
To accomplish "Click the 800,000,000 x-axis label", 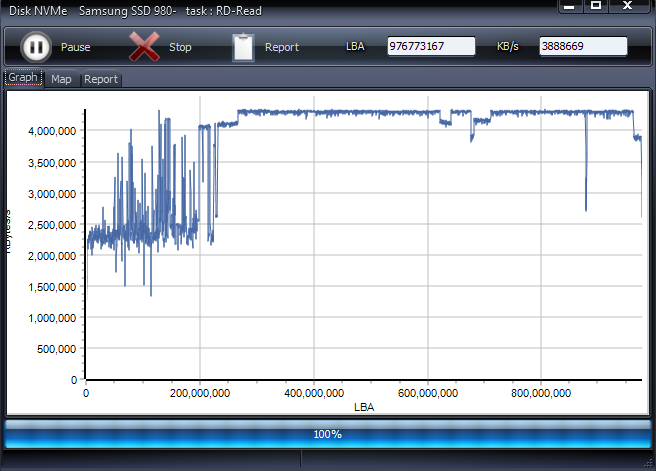I will pos(541,393).
